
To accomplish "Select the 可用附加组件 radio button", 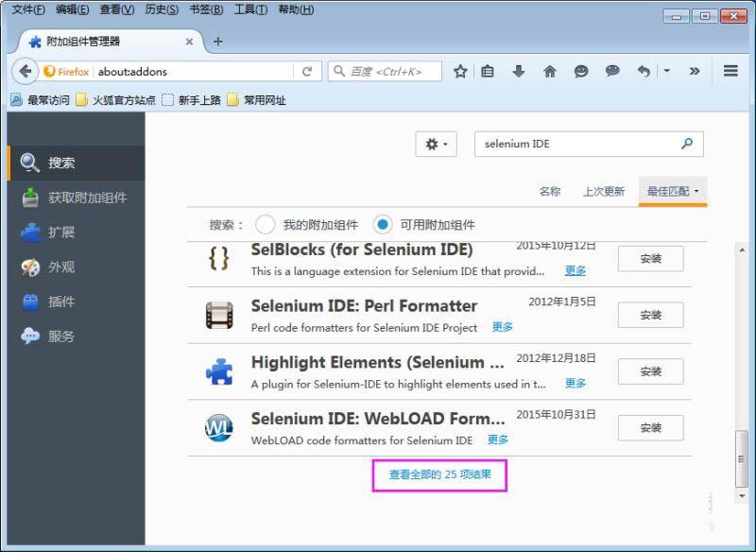I will pos(381,224).
